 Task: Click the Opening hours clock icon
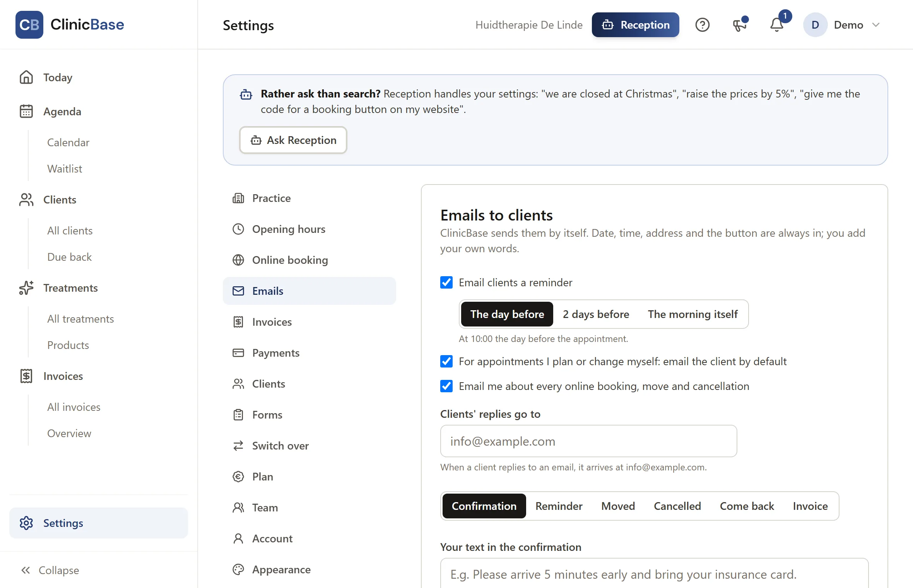[238, 229]
